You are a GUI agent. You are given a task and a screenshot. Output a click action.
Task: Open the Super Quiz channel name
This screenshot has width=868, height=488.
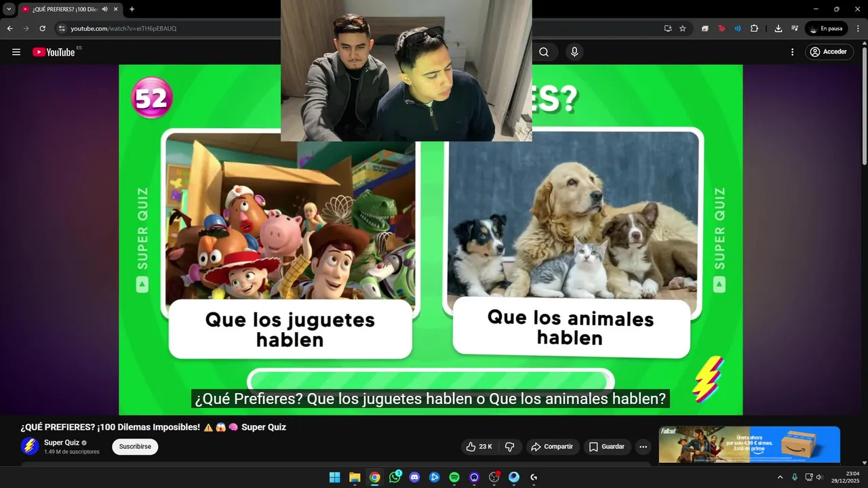pyautogui.click(x=62, y=443)
